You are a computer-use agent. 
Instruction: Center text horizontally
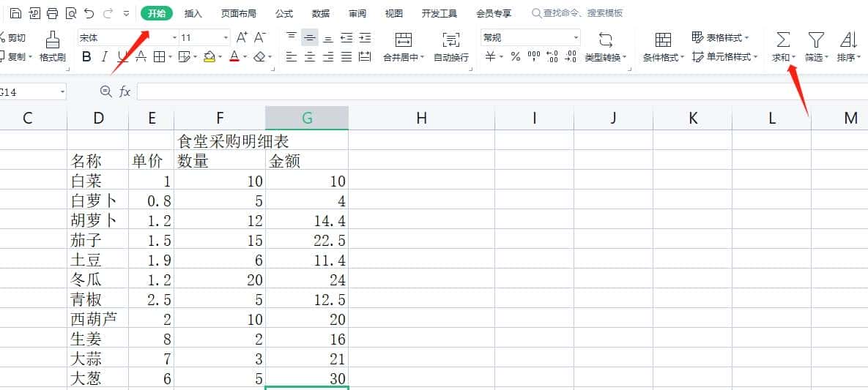point(310,56)
